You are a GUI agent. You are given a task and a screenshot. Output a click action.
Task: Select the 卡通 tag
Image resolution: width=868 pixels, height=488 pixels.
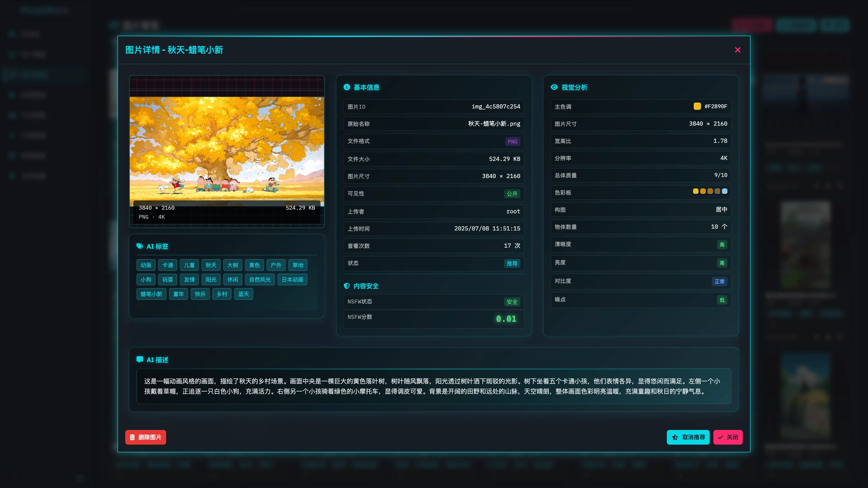pyautogui.click(x=167, y=265)
